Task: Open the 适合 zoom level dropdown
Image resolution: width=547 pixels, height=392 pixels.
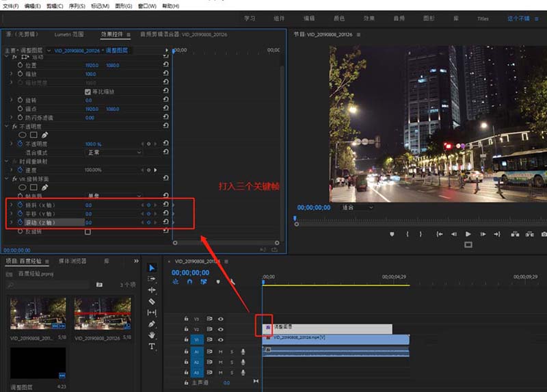Action: click(x=357, y=207)
